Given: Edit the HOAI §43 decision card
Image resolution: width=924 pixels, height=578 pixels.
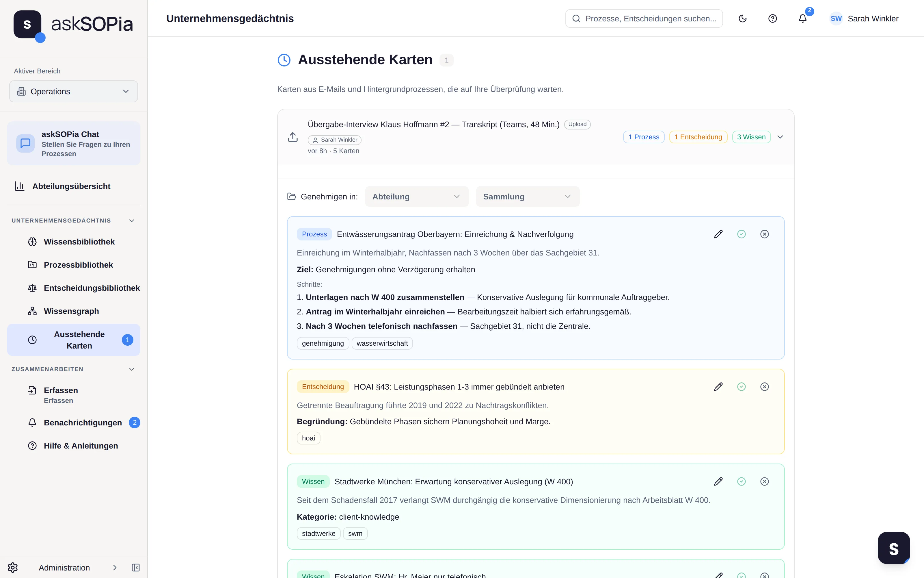Looking at the screenshot, I should tap(718, 386).
